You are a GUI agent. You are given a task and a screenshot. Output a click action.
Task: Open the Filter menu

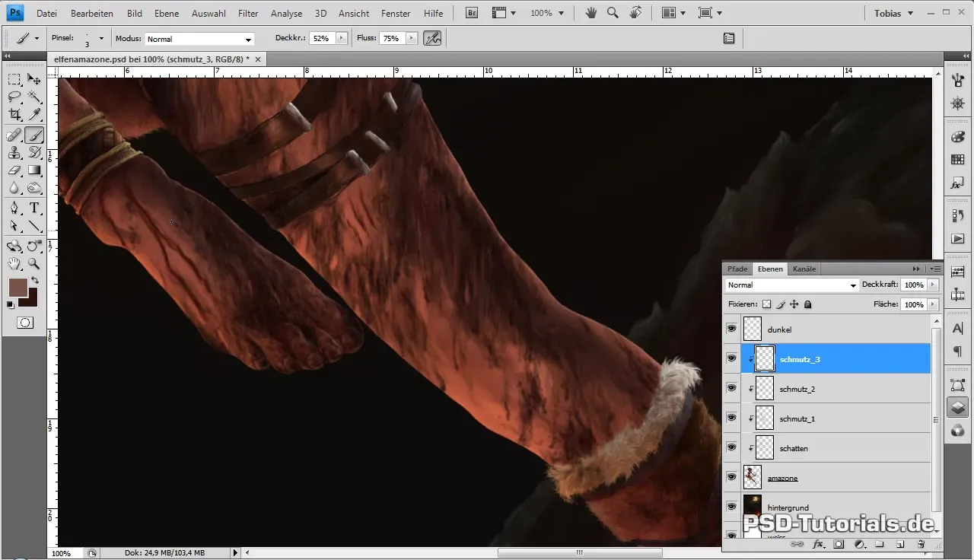(248, 14)
